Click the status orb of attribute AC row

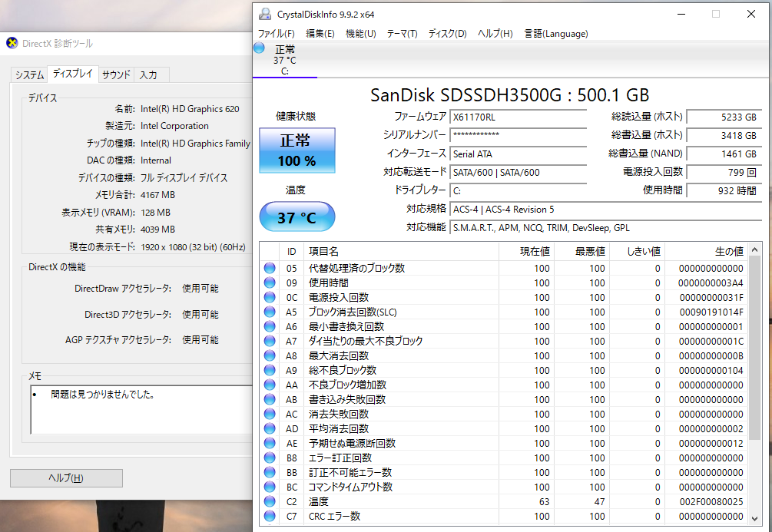coord(270,414)
